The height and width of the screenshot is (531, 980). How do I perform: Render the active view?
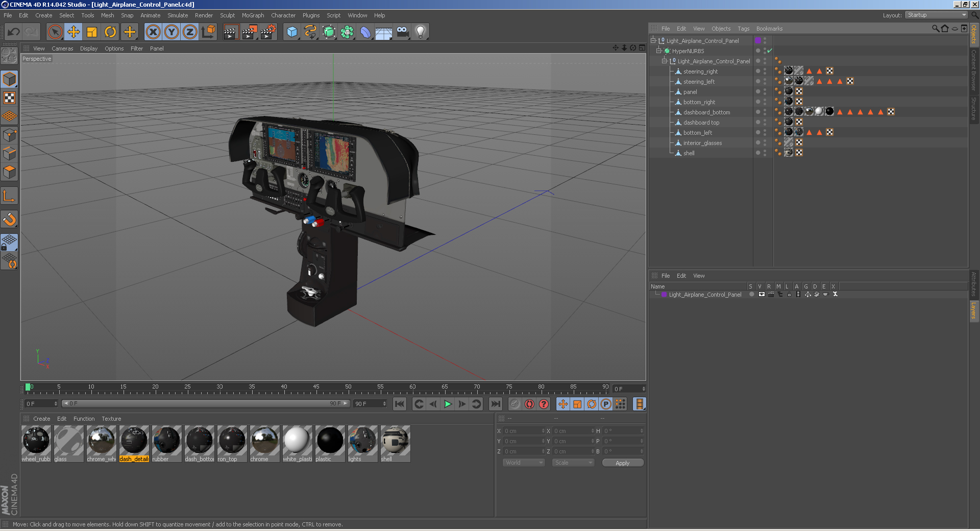pyautogui.click(x=231, y=32)
